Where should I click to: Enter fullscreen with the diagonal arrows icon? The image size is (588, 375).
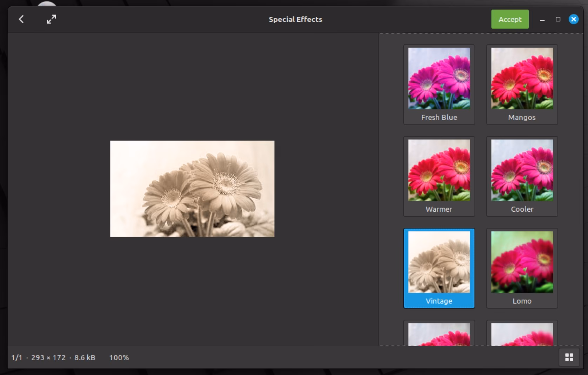(51, 19)
